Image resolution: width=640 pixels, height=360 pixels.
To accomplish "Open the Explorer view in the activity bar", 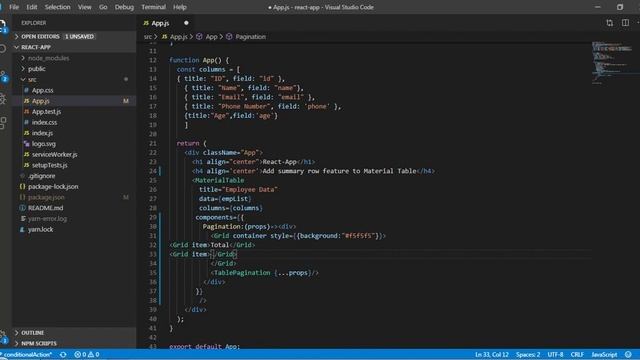I will 2,25.
